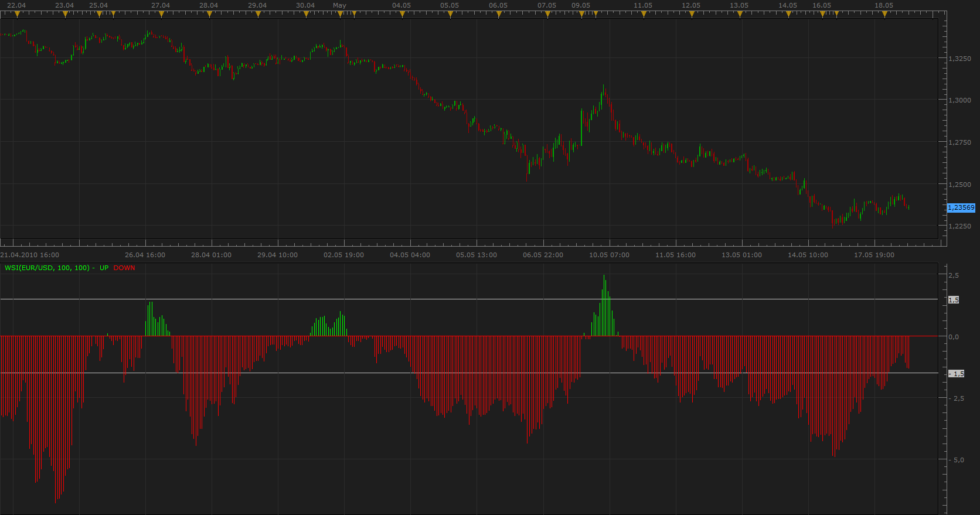Click the 1,3250 price scale label
The width and height of the screenshot is (980, 515).
(x=960, y=59)
